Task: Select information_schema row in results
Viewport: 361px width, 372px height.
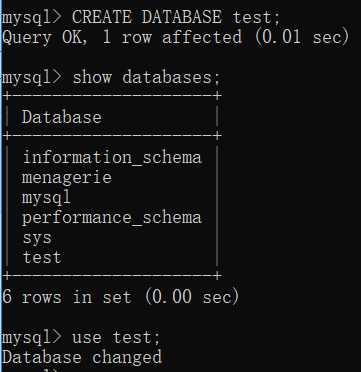Action: (x=112, y=157)
